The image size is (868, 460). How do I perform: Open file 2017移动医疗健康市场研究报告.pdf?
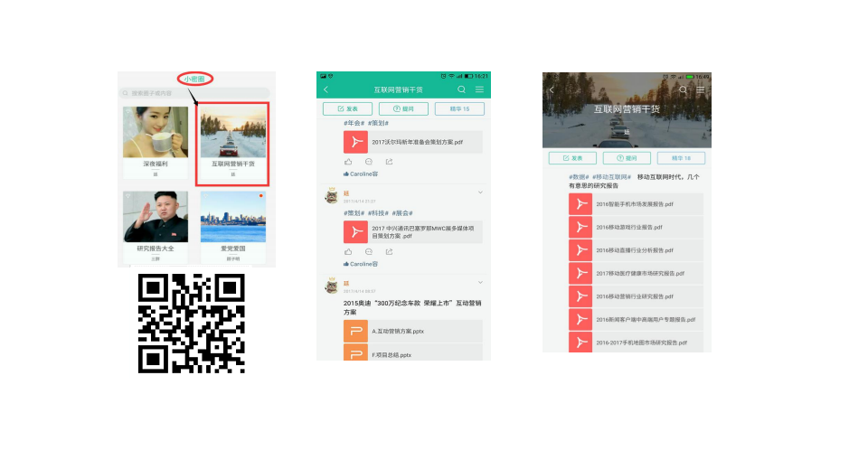636,274
